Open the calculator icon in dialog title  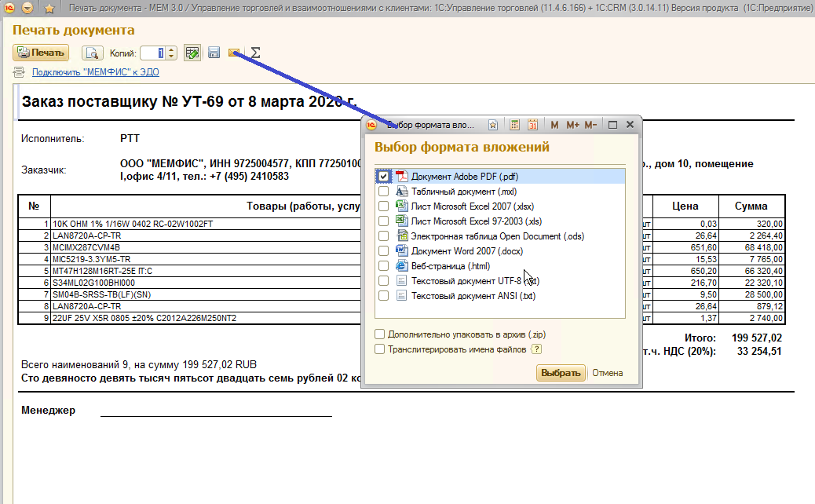515,125
